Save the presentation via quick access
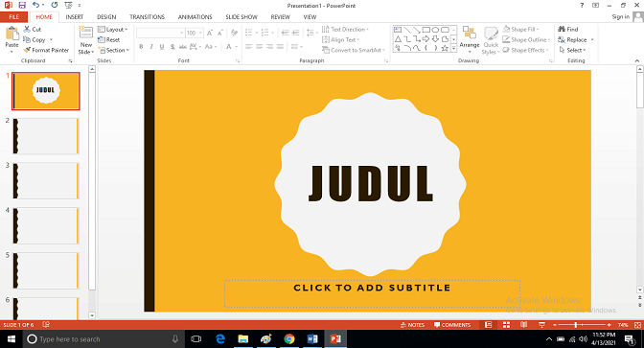The image size is (644, 348). (x=22, y=6)
